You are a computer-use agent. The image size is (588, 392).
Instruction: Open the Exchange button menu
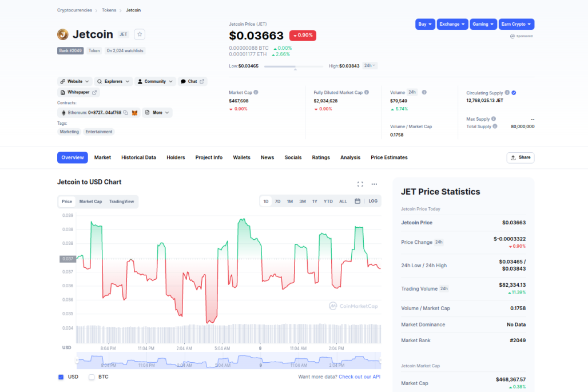pos(452,24)
